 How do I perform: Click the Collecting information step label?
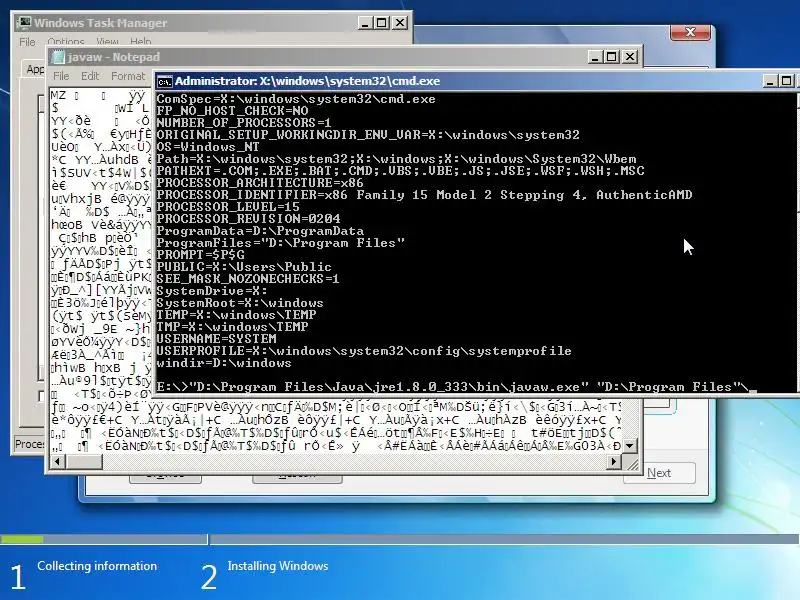click(97, 566)
